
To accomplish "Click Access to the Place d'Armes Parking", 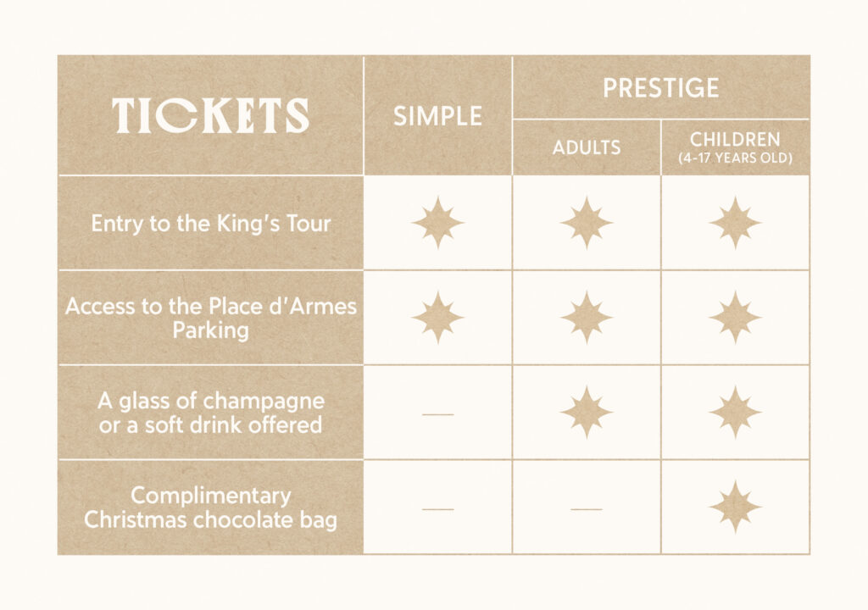I will pos(210,318).
